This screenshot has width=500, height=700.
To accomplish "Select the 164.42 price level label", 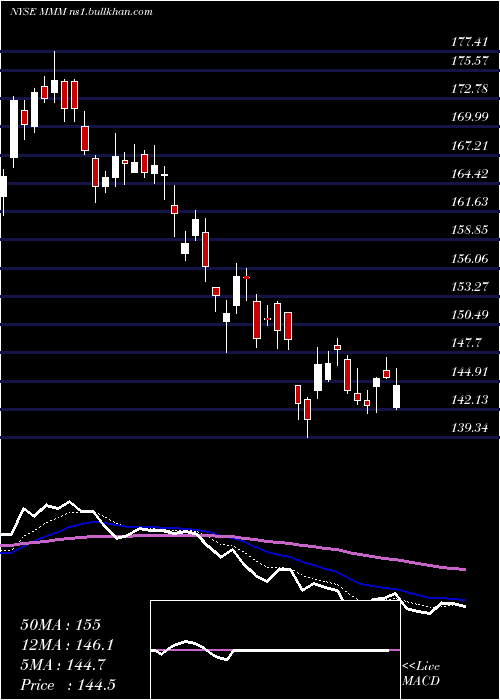I will pyautogui.click(x=470, y=173).
